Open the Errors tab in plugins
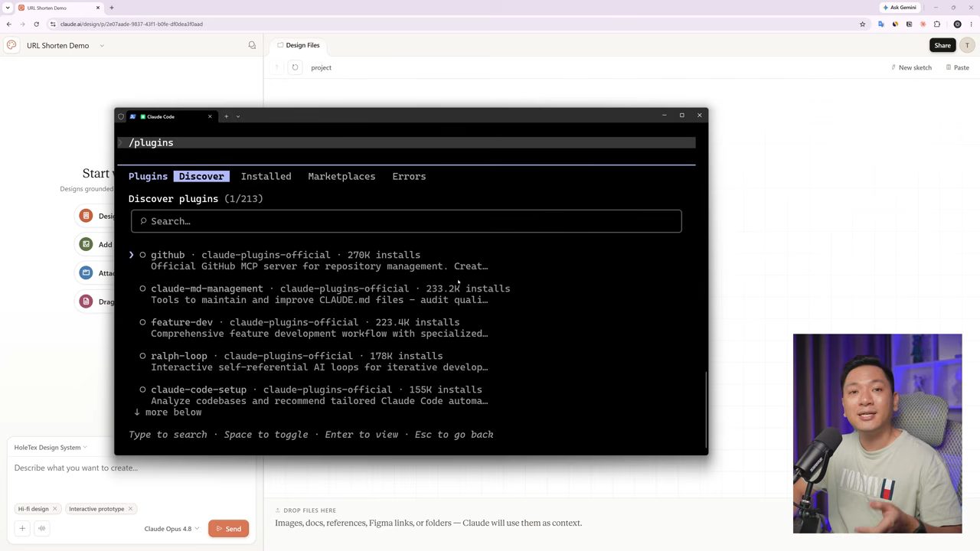This screenshot has height=551, width=980. [409, 176]
